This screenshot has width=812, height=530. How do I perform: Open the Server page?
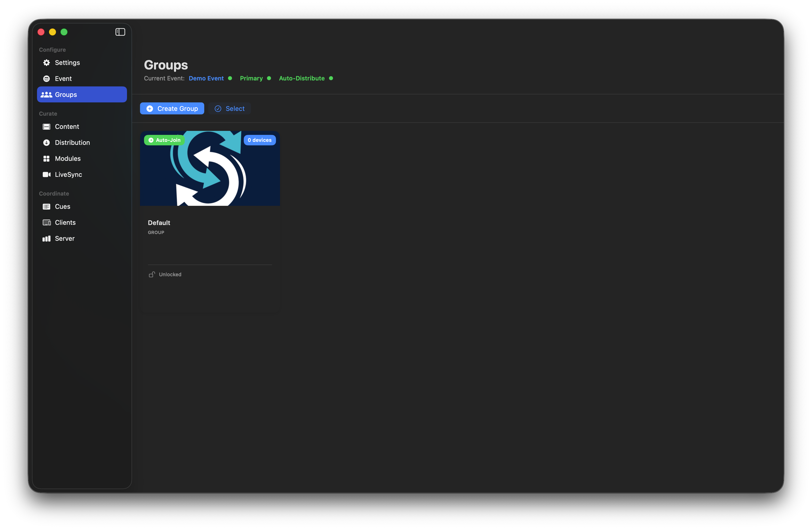click(x=82, y=239)
